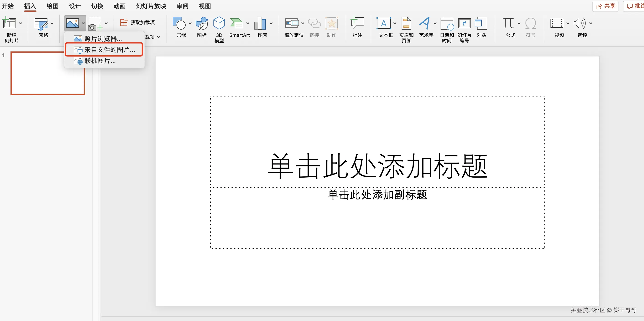Open the SmartArt graphic tool
644x321 pixels.
point(236,23)
